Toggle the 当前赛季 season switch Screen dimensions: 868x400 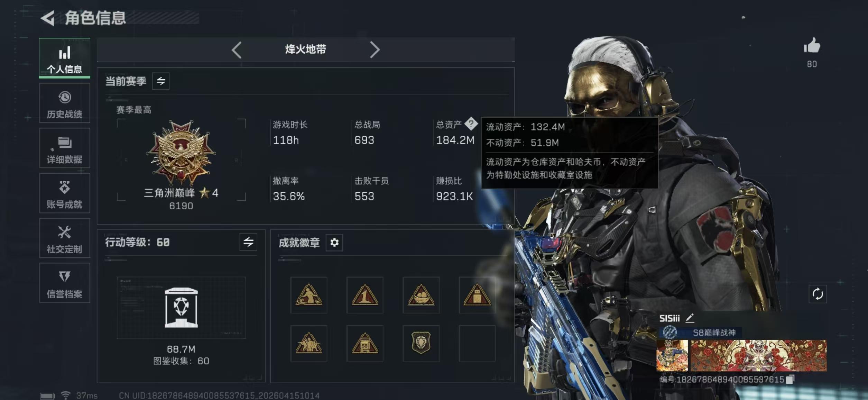click(161, 81)
